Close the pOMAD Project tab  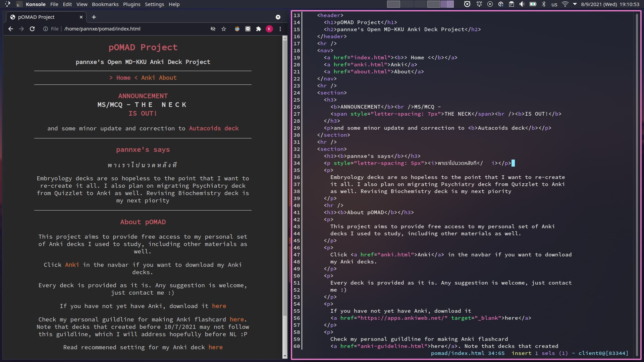point(81,17)
